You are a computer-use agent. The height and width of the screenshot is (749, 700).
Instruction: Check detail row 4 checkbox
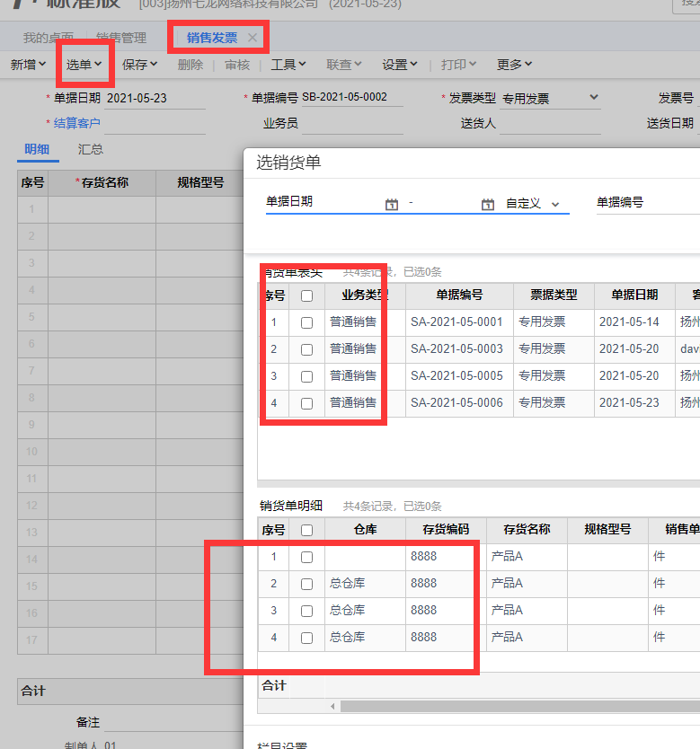(306, 638)
